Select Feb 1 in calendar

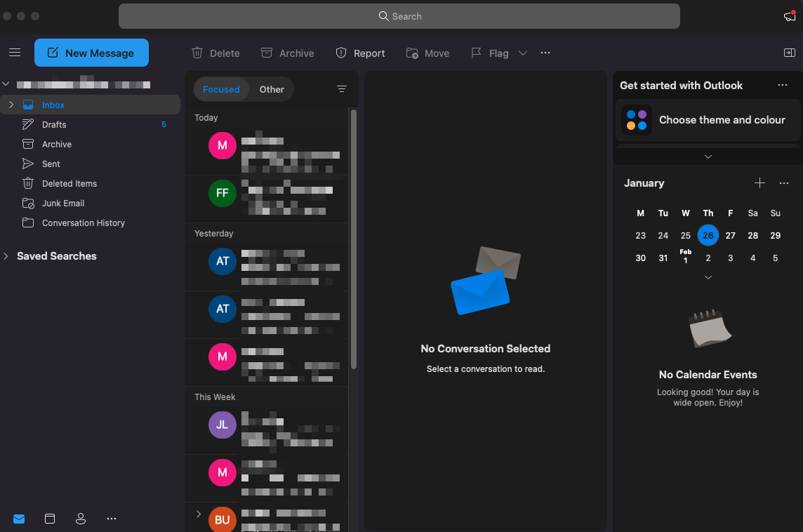click(x=686, y=256)
